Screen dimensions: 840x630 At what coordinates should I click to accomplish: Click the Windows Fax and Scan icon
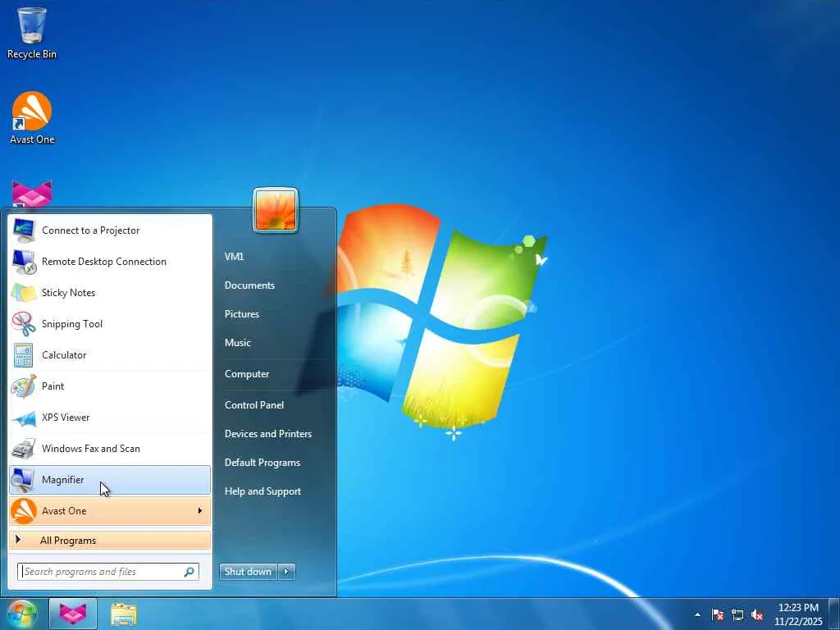24,449
